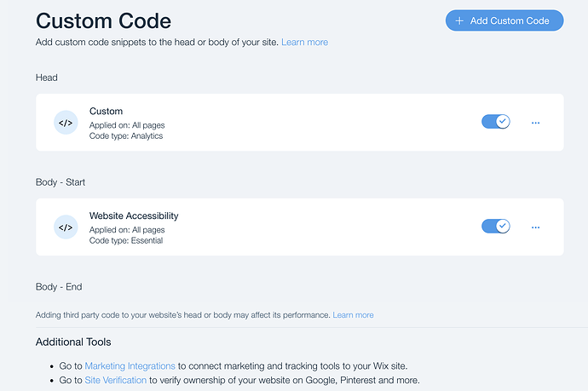Click the plus icon in Add Custom Code
This screenshot has height=391, width=588.
[459, 21]
